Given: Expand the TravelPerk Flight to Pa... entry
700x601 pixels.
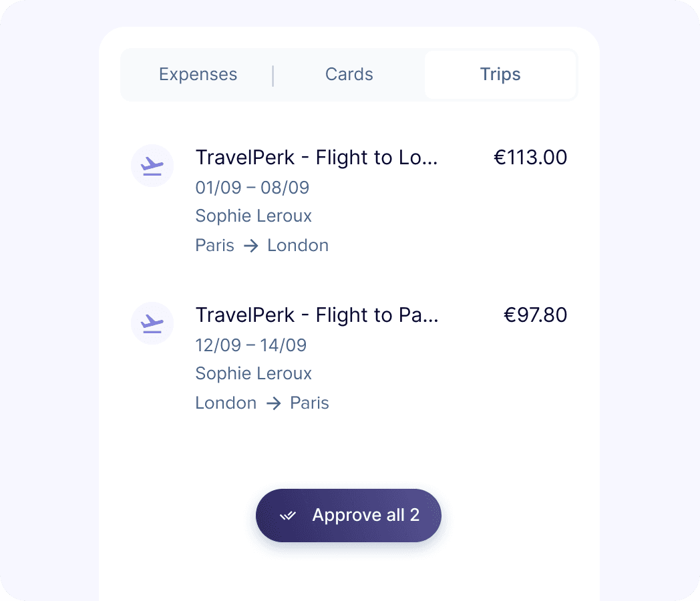Looking at the screenshot, I should (316, 315).
